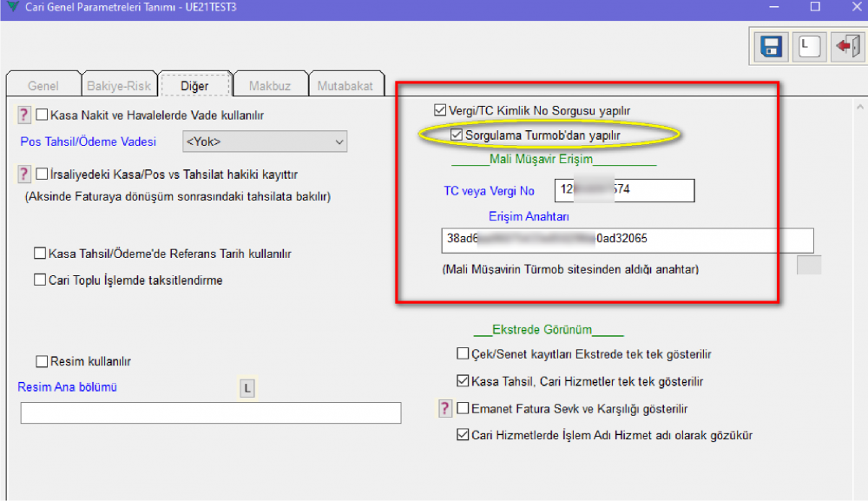Viewport: 868px width, 501px height.
Task: Click the exit door icon
Action: (x=845, y=46)
